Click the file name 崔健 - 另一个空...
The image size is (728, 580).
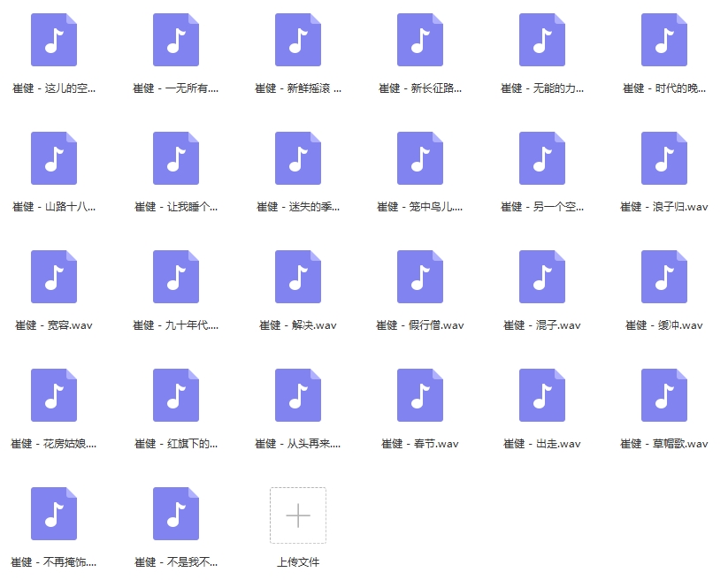pos(542,207)
